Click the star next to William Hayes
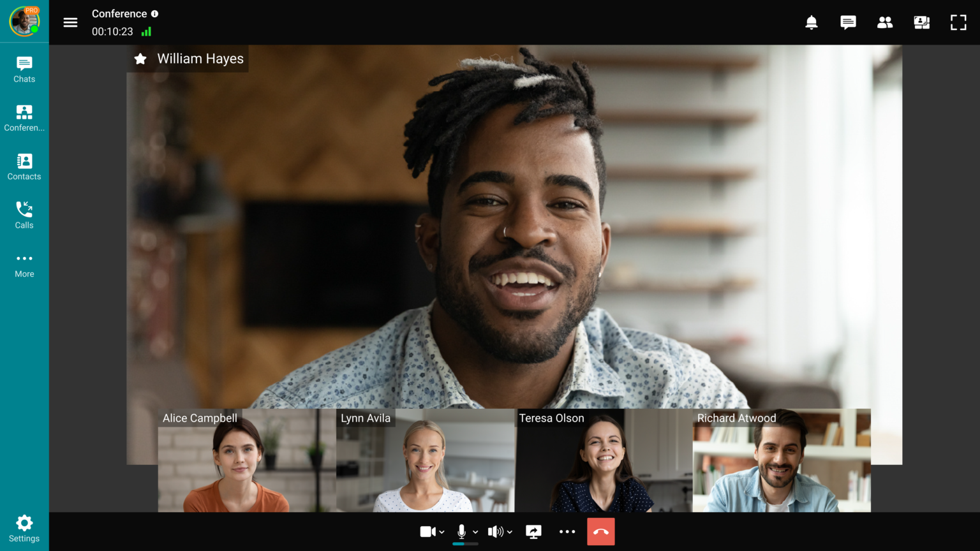The width and height of the screenshot is (980, 551). [x=140, y=59]
